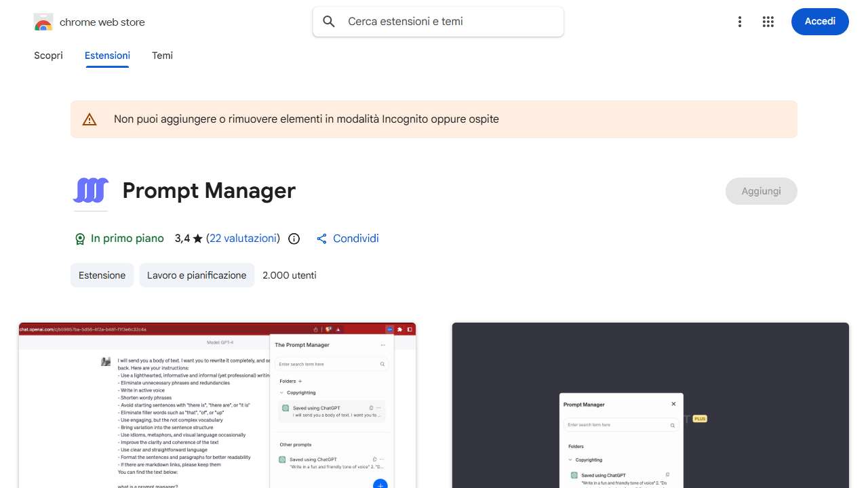Open the second dark screenshot thumbnail

650,405
